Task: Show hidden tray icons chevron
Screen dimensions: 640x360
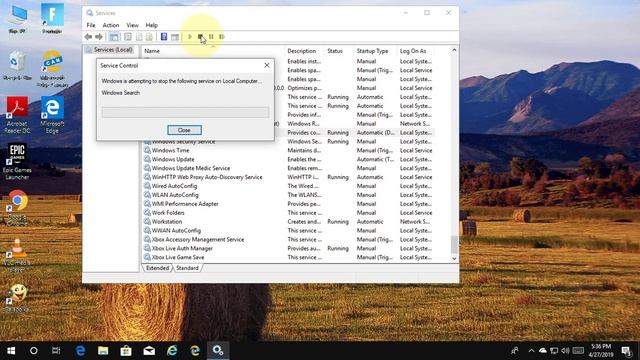Action: [x=531, y=351]
